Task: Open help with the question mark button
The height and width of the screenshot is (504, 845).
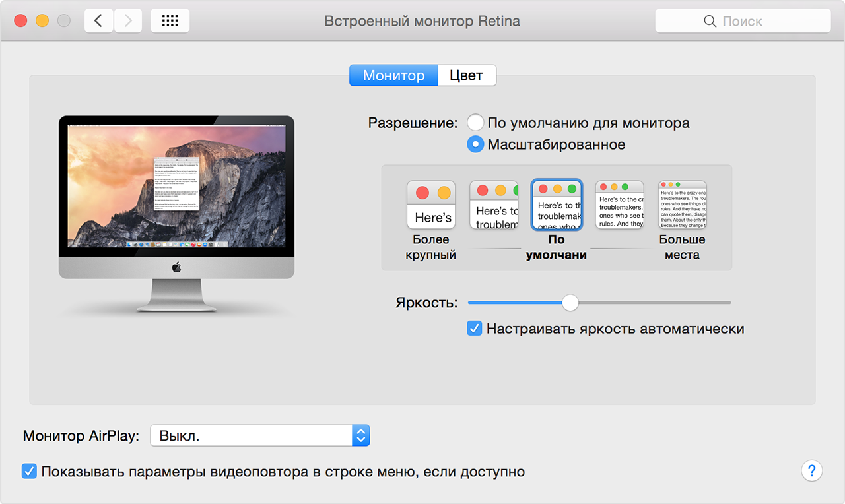Action: tap(811, 471)
